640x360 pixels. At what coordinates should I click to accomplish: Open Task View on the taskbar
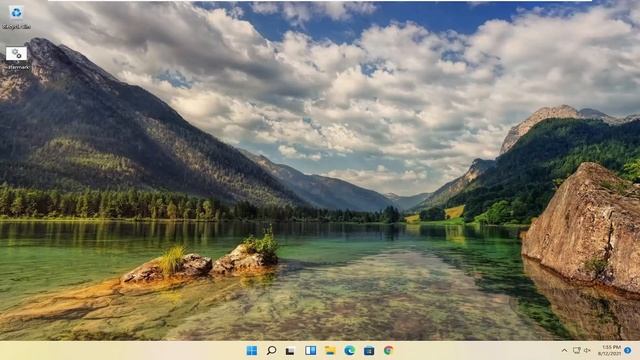(x=290, y=351)
